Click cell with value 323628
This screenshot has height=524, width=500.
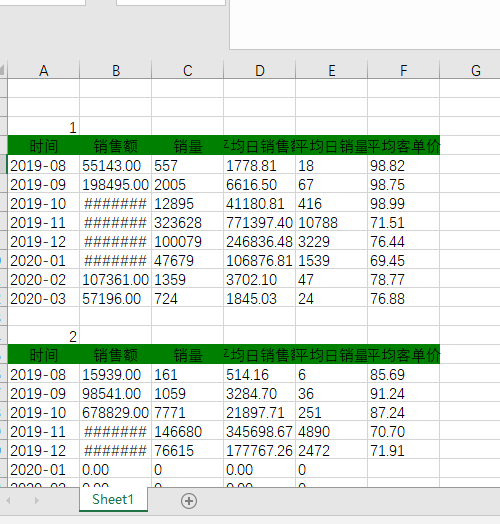point(188,223)
